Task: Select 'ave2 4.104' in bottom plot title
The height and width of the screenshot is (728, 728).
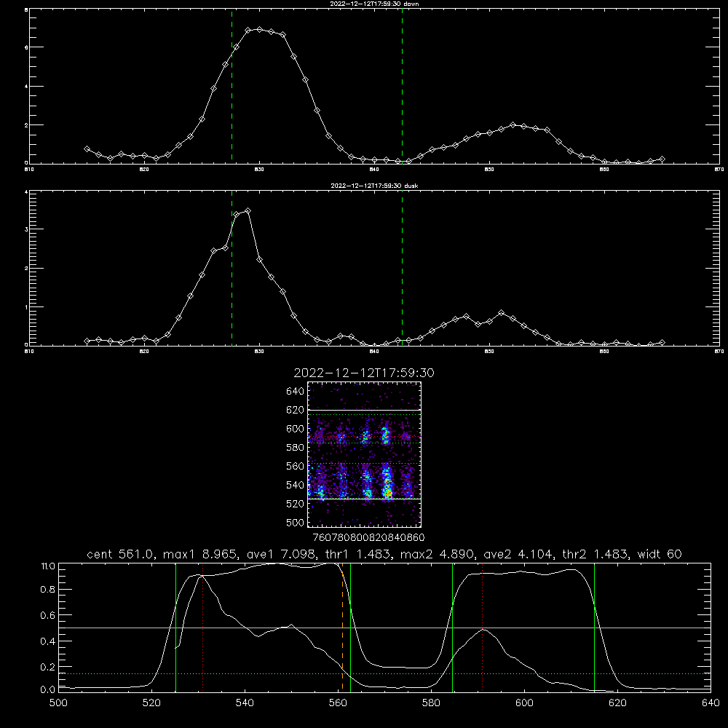Action: pos(518,554)
